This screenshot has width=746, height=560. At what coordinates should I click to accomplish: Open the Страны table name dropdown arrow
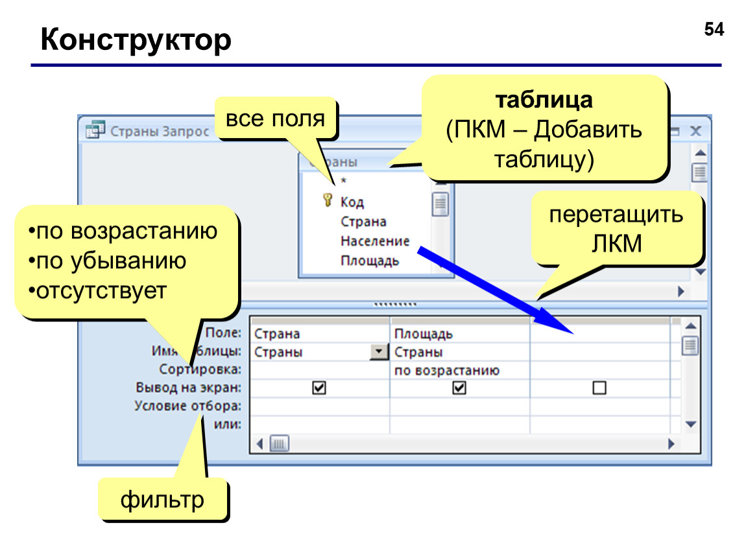point(379,352)
